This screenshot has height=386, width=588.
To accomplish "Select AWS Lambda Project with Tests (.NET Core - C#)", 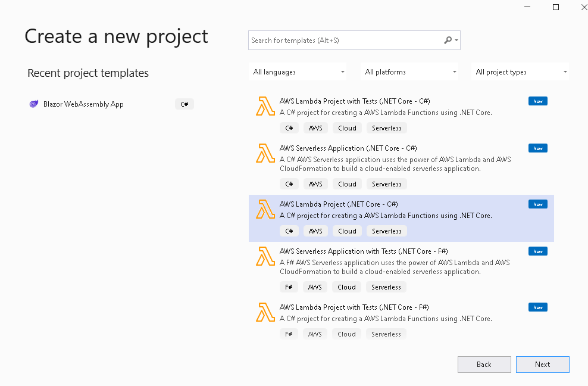I will coord(401,116).
